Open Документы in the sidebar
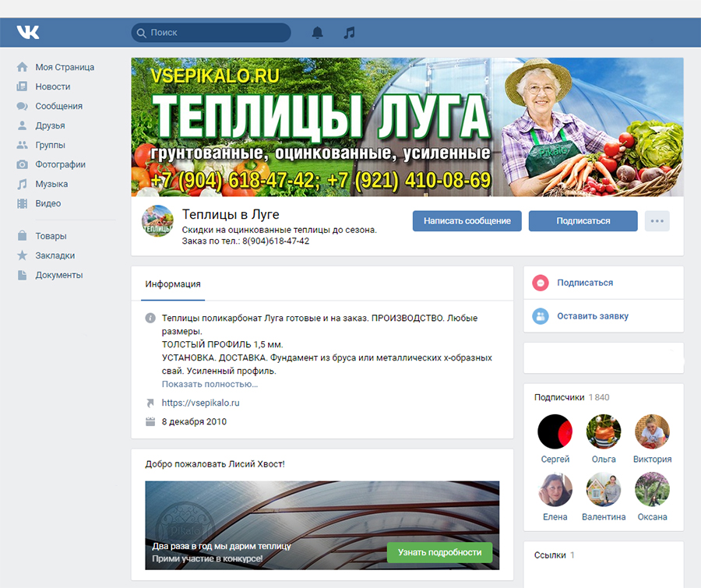 [59, 275]
